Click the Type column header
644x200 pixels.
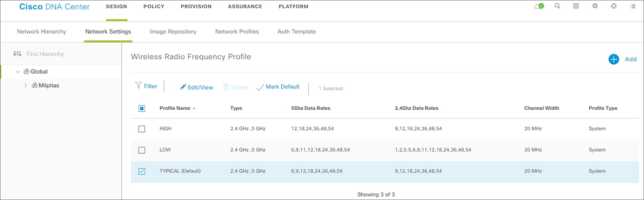[236, 108]
